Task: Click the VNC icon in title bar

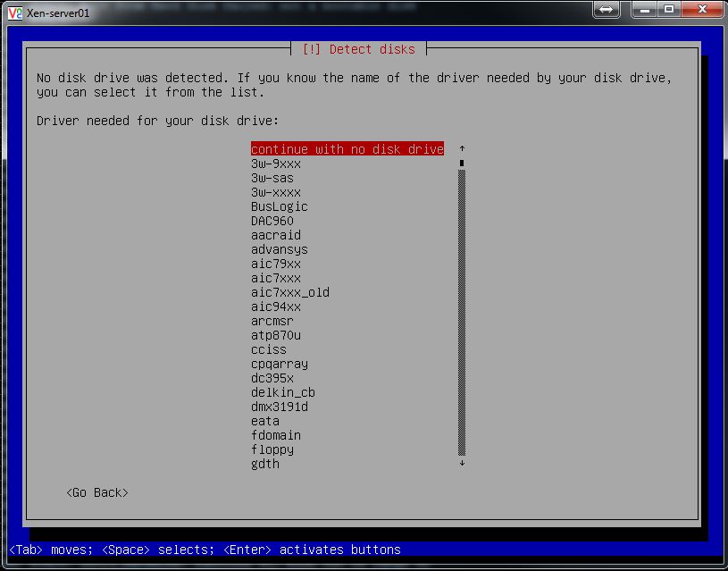Action: coord(13,13)
